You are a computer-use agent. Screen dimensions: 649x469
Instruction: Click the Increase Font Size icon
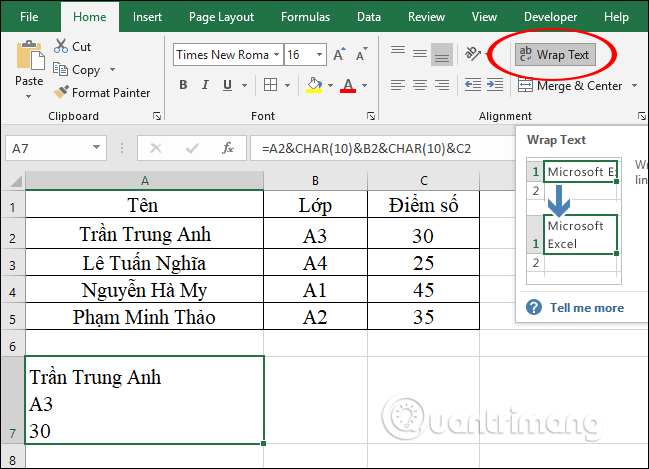tap(340, 55)
